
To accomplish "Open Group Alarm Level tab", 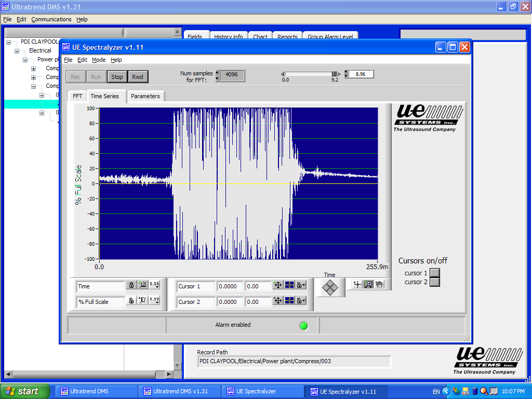I will [x=330, y=36].
